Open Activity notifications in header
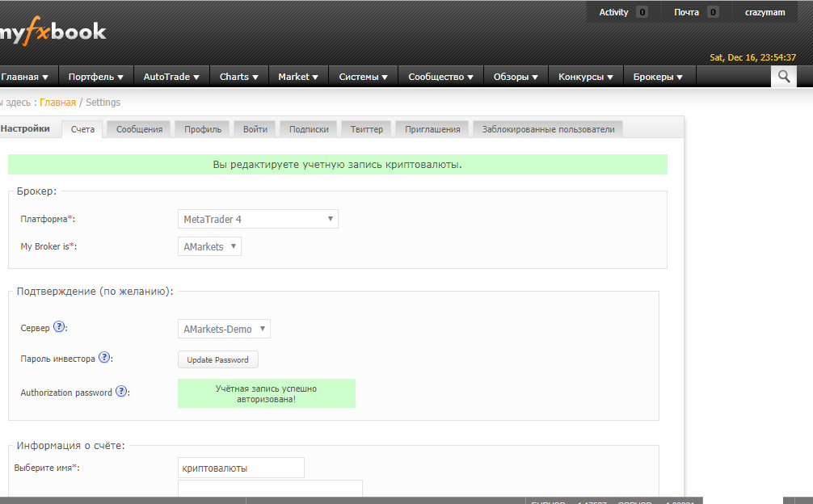 coord(623,12)
